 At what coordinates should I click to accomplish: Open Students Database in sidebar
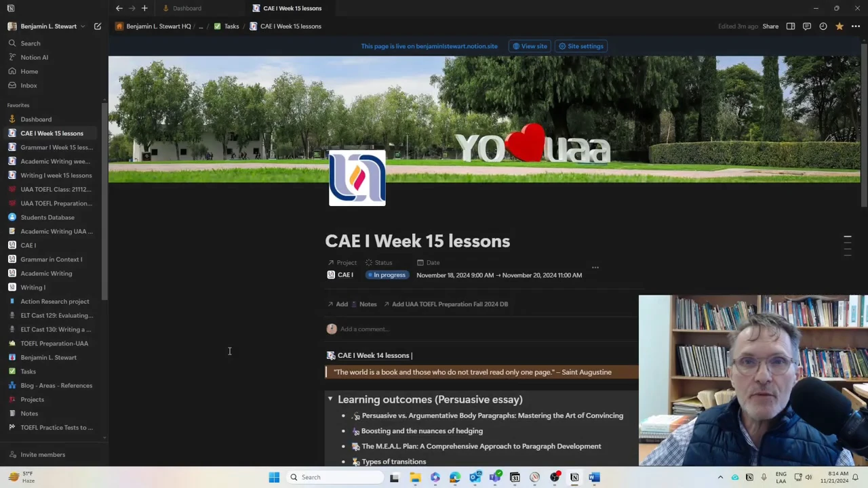pos(47,218)
